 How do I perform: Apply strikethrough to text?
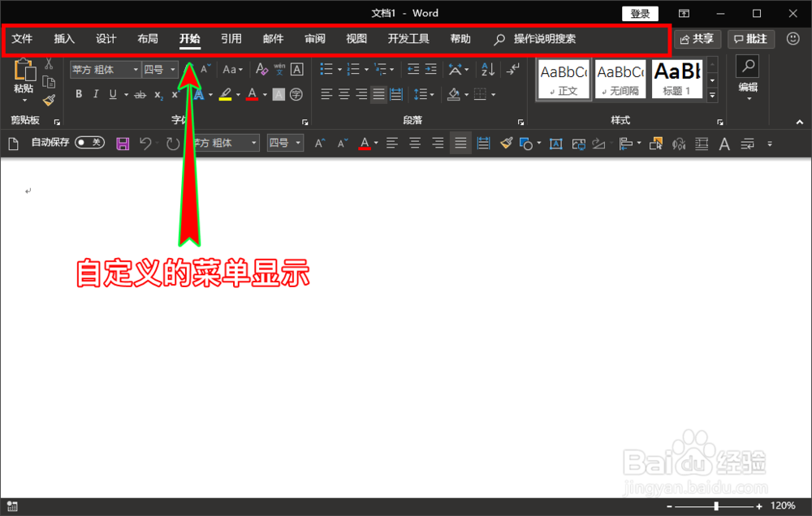139,94
